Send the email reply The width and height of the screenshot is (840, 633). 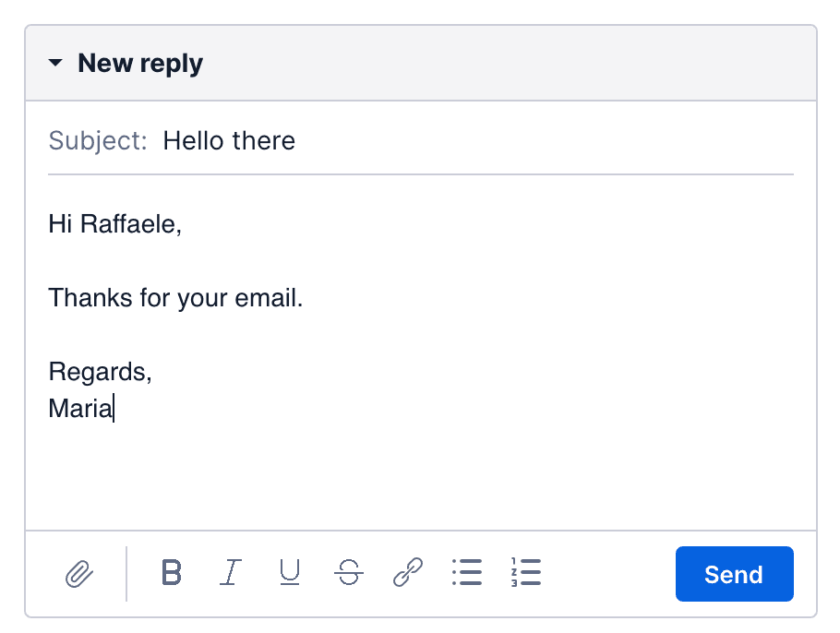click(x=734, y=573)
